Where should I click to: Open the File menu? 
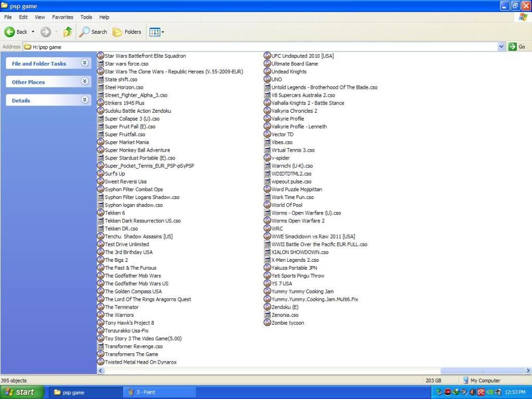click(x=8, y=17)
